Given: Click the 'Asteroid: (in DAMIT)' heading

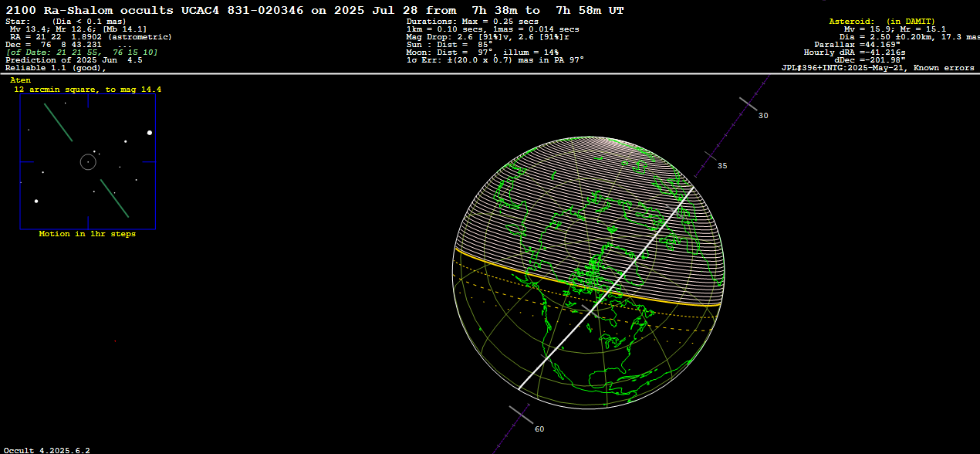Looking at the screenshot, I should click(x=881, y=22).
